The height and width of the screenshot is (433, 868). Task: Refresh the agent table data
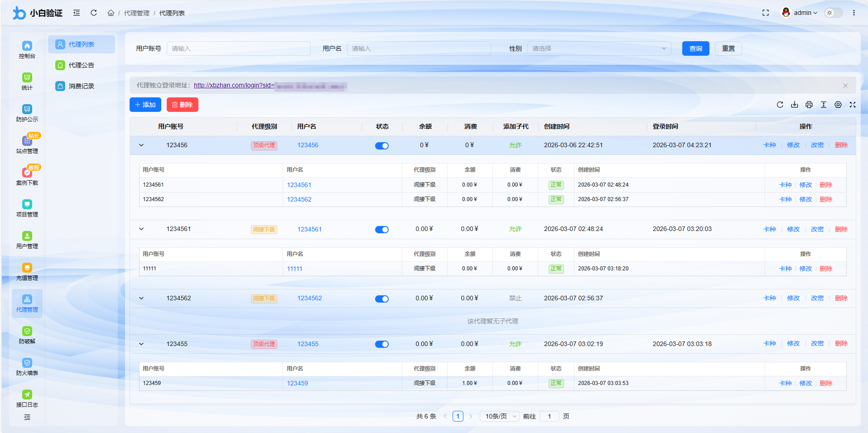[780, 105]
